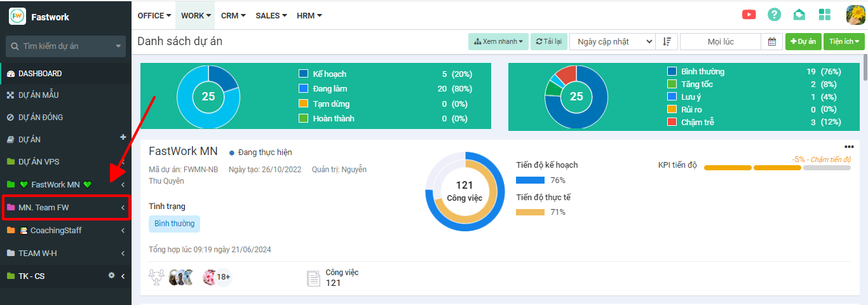Image resolution: width=868 pixels, height=305 pixels.
Task: Toggle the sort order icon
Action: pyautogui.click(x=667, y=41)
